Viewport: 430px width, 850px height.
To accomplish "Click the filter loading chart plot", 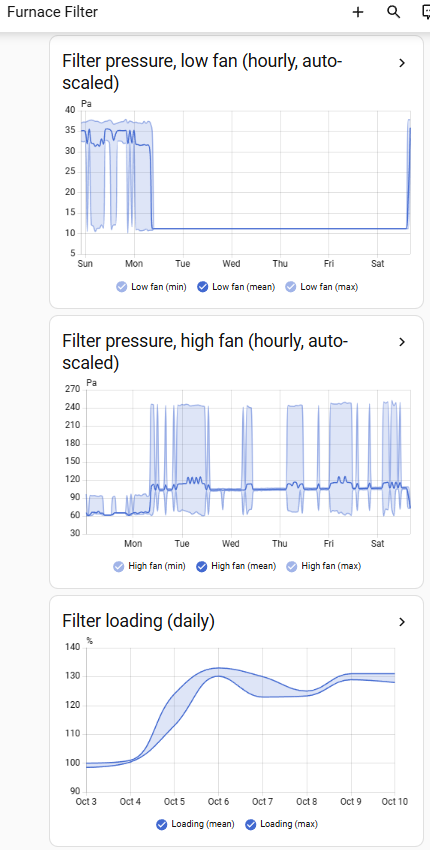I will (x=240, y=720).
